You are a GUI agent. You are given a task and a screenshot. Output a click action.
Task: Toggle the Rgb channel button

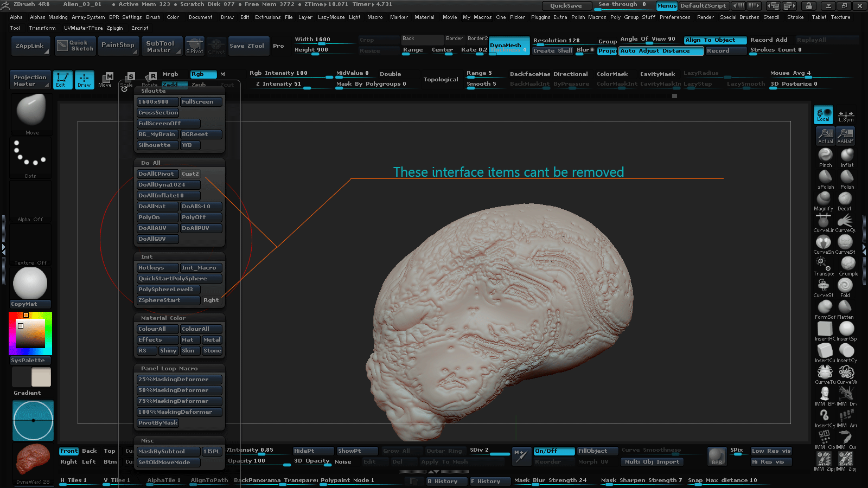pos(203,74)
